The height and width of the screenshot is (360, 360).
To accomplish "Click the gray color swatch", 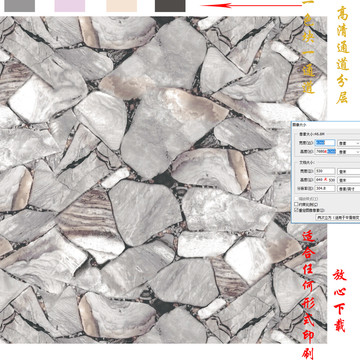I will pos(19,6).
